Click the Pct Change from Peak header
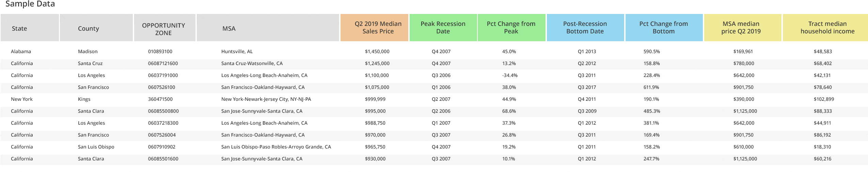 511,28
